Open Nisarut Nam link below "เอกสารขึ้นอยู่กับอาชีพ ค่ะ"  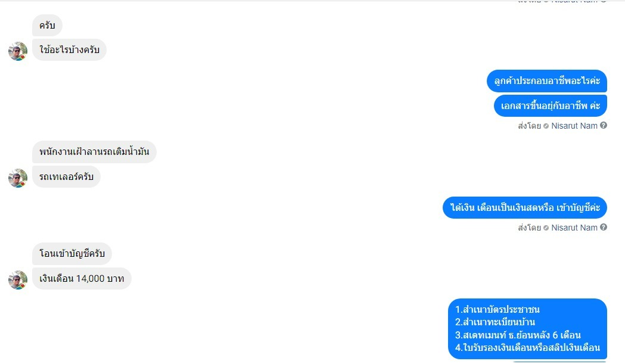coord(574,126)
